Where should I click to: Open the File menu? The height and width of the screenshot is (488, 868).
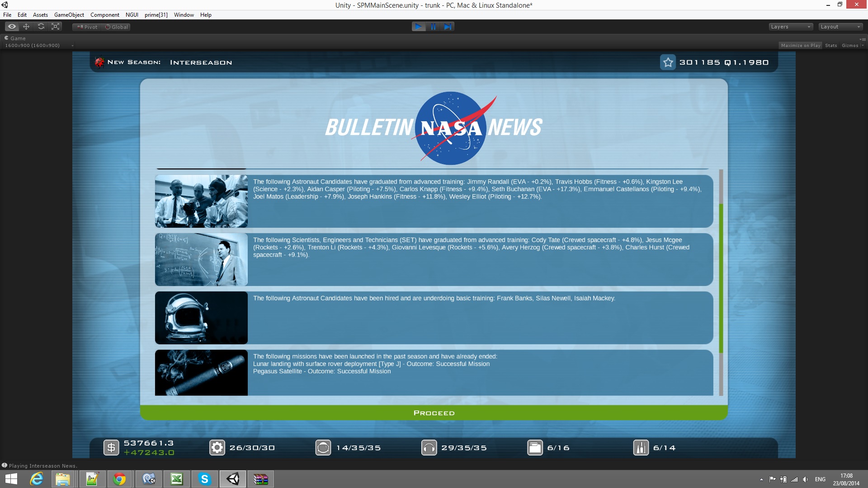[x=7, y=15]
